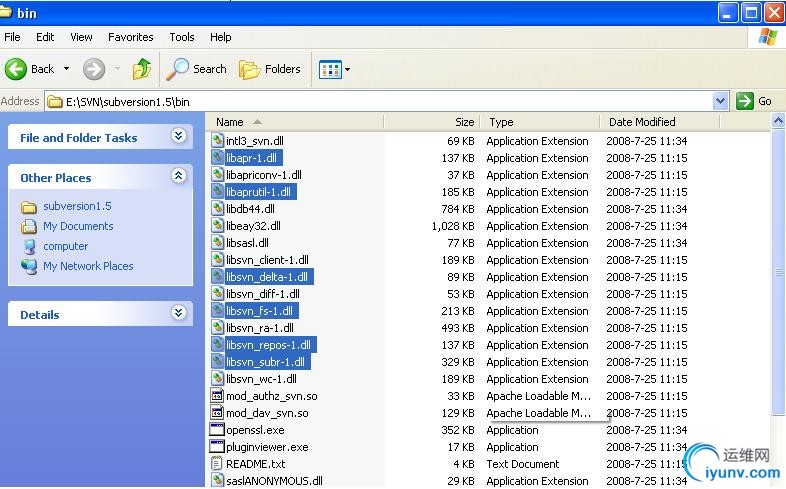Select libdb44.dll file icon
This screenshot has height=489, width=786.
[217, 208]
